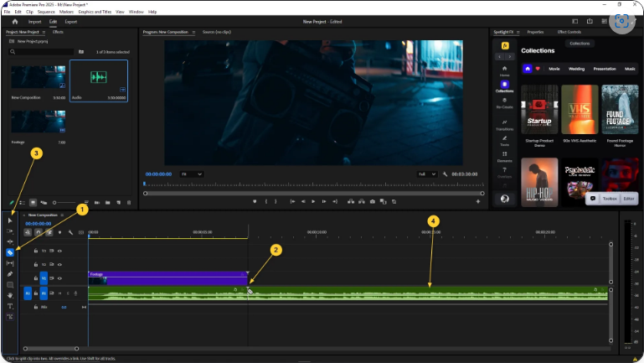Screen dimensions: 644x363
Task: Open the Full playback resolution dropdown
Action: [427, 174]
